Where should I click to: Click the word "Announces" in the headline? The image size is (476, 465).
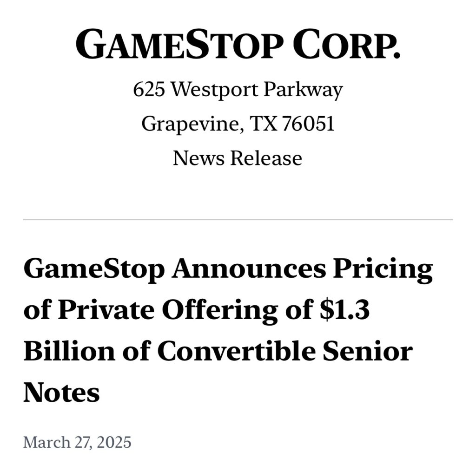pyautogui.click(x=248, y=270)
